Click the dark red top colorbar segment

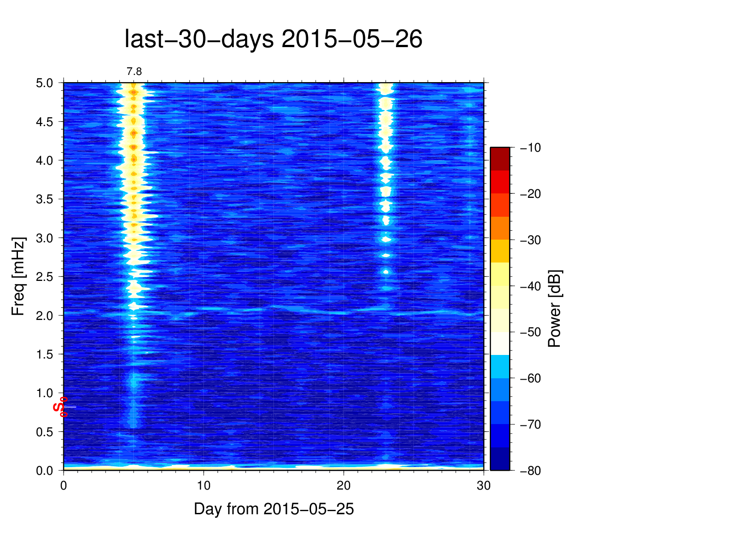coord(500,159)
